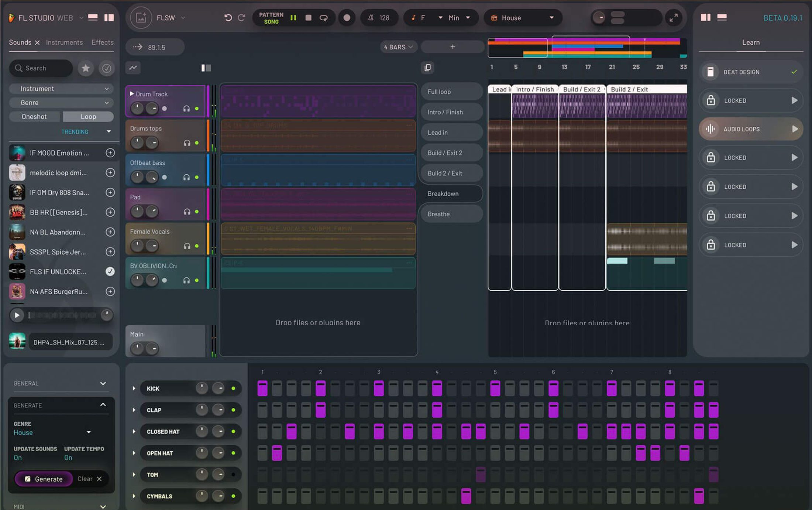Select the Lead in pattern

[452, 132]
